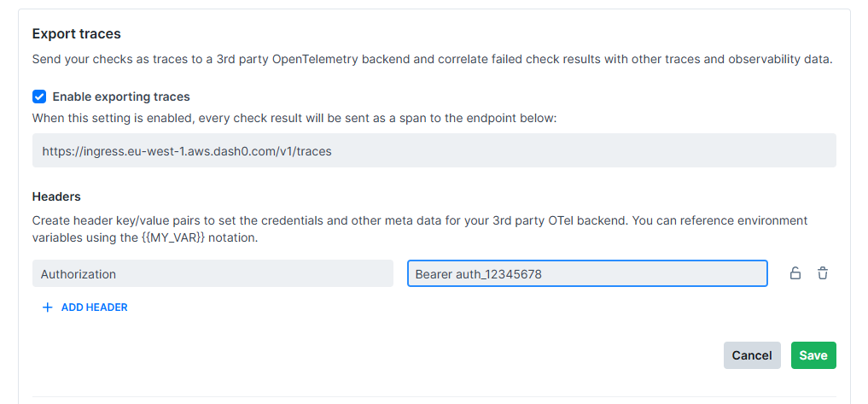Focus the traces endpoint URL field
868x404 pixels.
point(434,150)
